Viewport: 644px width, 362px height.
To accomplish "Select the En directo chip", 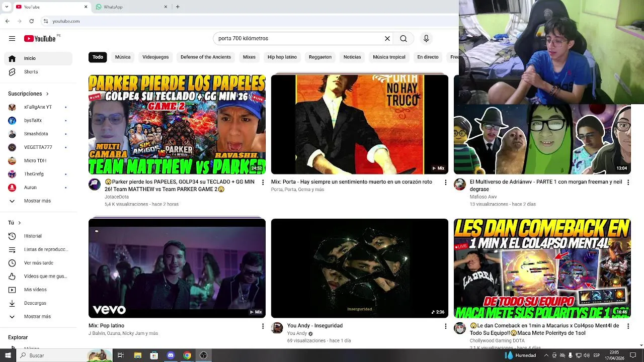I will (428, 57).
